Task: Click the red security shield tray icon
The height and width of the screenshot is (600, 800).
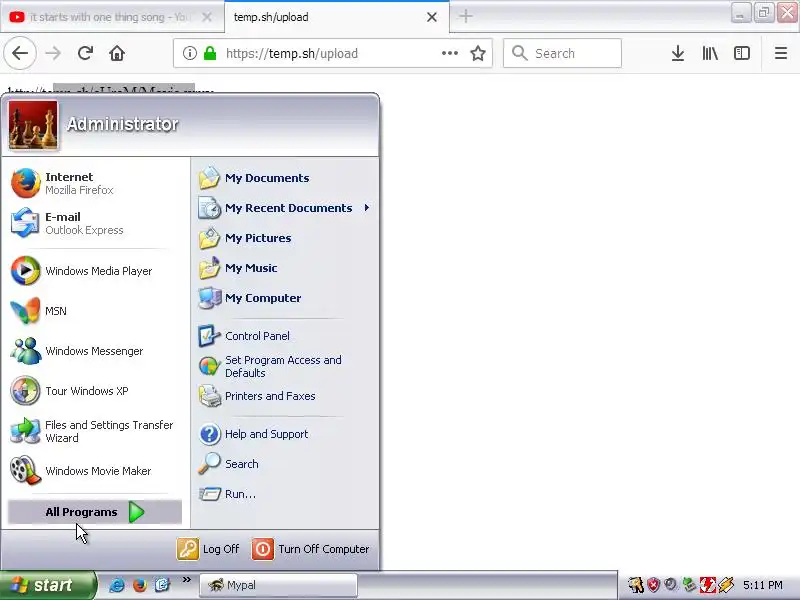Action: pos(653,585)
